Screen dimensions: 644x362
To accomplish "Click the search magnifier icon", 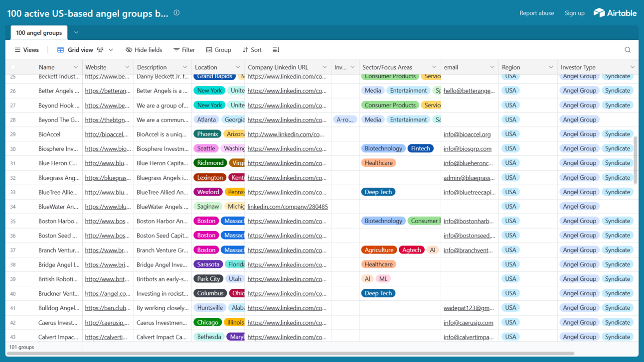I will (x=628, y=50).
